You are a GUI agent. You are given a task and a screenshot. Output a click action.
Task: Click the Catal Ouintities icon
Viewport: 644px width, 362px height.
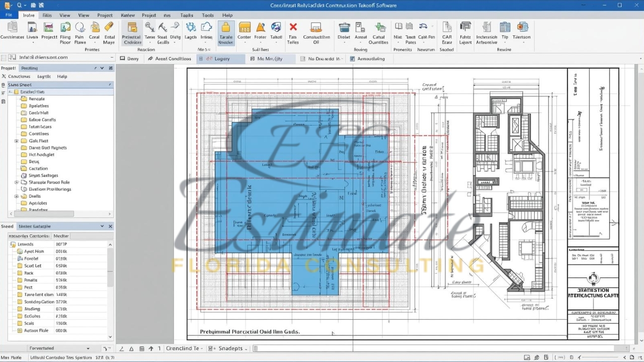coord(378,28)
